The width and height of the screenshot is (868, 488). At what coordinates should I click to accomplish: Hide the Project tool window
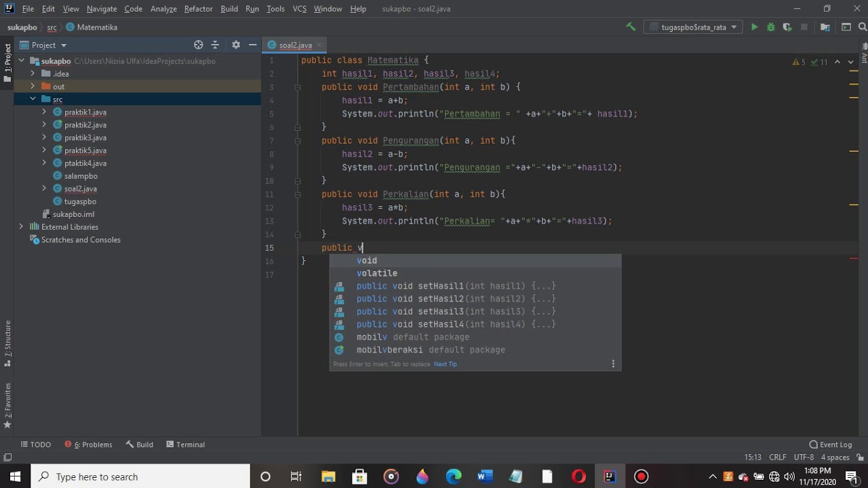[252, 45]
